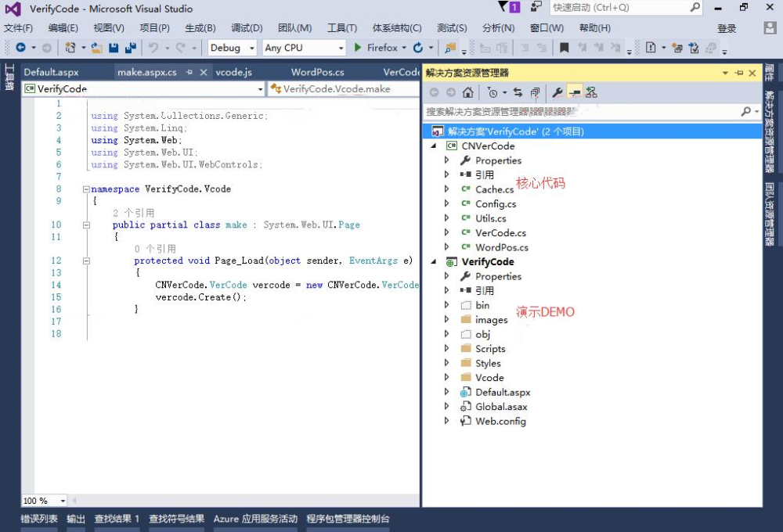This screenshot has width=783, height=532.
Task: Open the notifications flag icon in title bar
Action: (x=509, y=7)
